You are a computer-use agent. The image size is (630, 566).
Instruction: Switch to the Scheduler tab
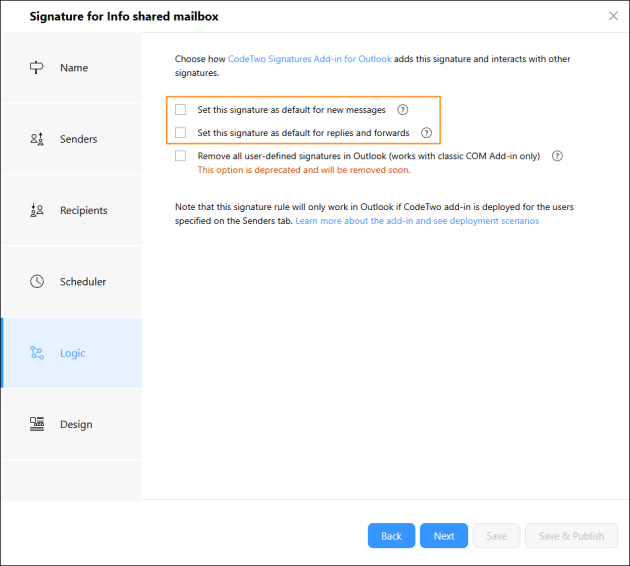tap(71, 282)
